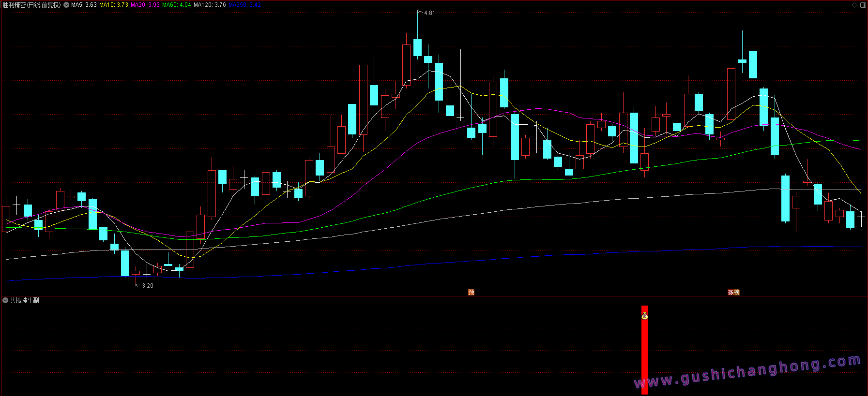The width and height of the screenshot is (868, 396).
Task: Click the diamond icon at top right
Action: [854, 5]
